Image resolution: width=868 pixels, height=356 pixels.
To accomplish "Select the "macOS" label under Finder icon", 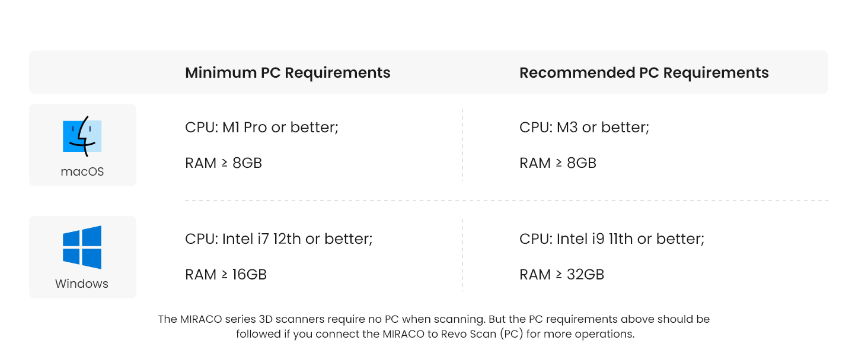I will point(82,171).
